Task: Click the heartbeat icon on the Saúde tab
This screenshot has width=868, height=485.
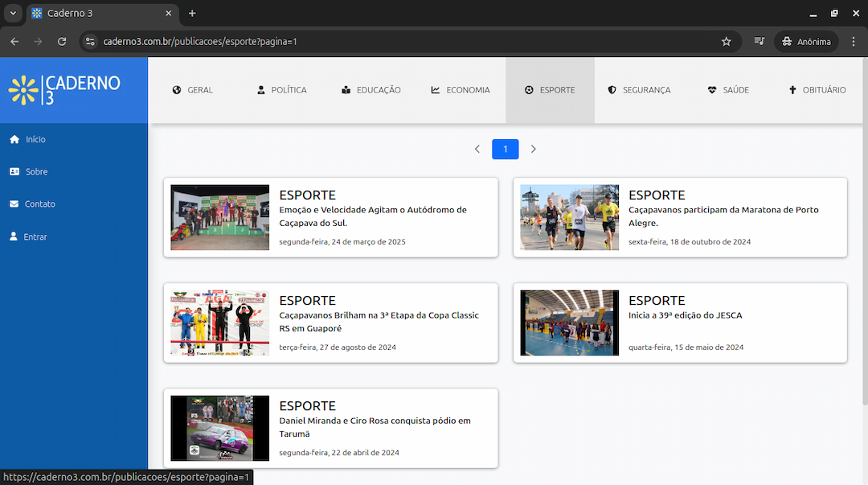Action: pos(712,90)
